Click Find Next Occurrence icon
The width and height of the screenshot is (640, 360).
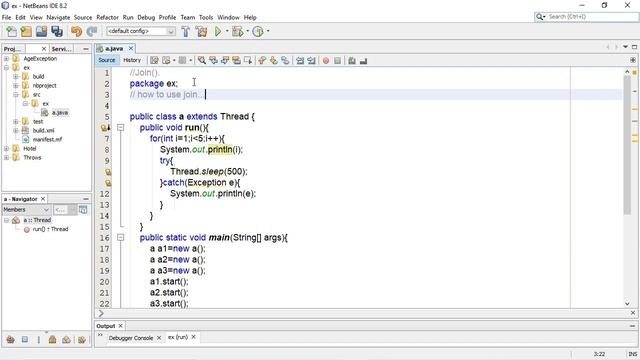coord(224,60)
